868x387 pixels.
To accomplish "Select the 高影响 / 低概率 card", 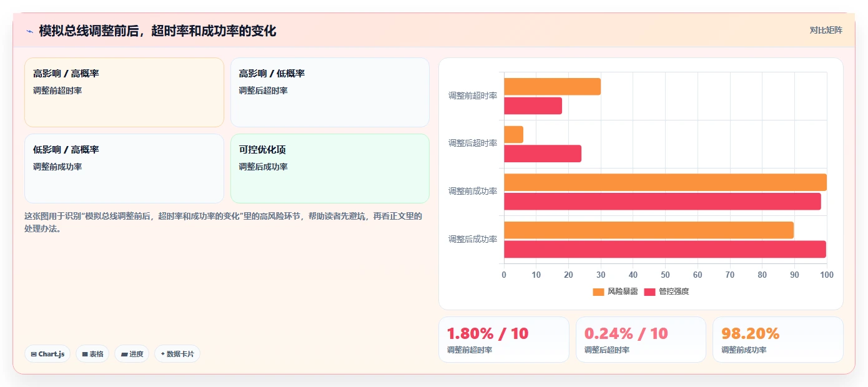I will click(330, 92).
